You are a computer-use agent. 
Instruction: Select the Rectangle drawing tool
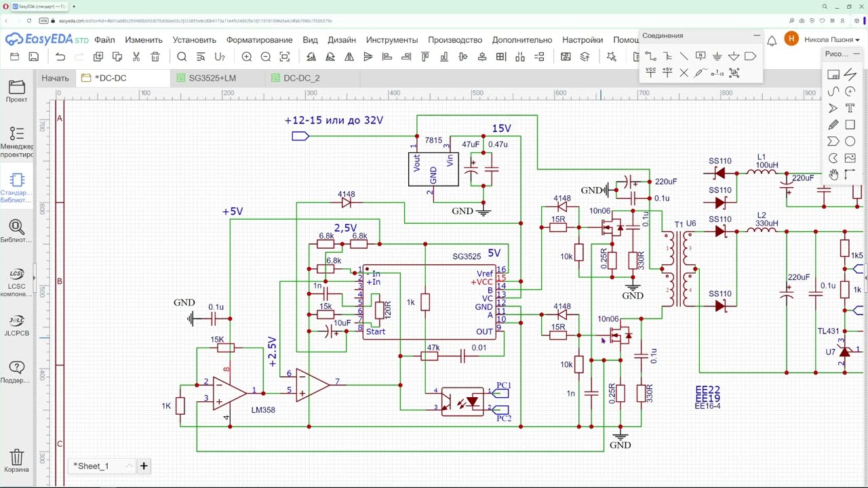pyautogui.click(x=850, y=125)
